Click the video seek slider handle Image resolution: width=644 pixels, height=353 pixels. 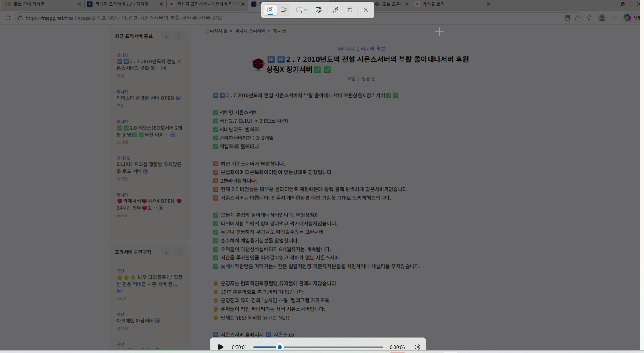click(x=280, y=347)
